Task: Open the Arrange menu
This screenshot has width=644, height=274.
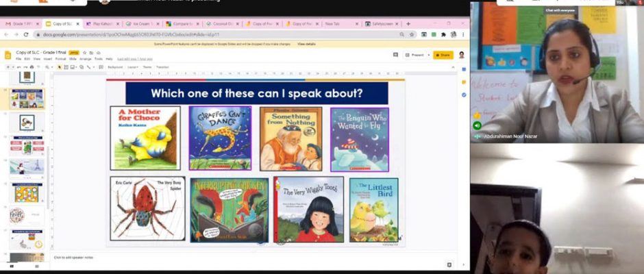Action: coord(86,59)
